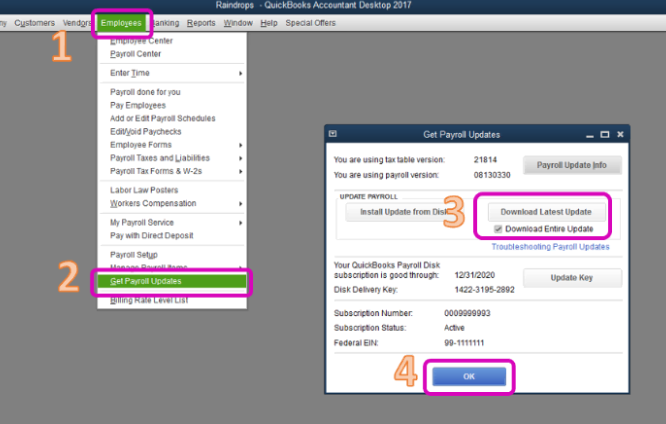
Task: Open the Window menu
Action: pos(238,23)
